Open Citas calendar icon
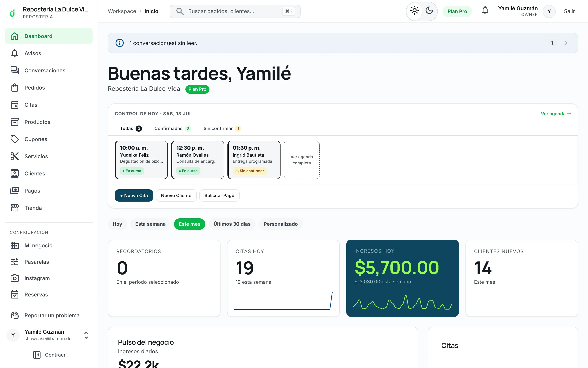 (14, 105)
